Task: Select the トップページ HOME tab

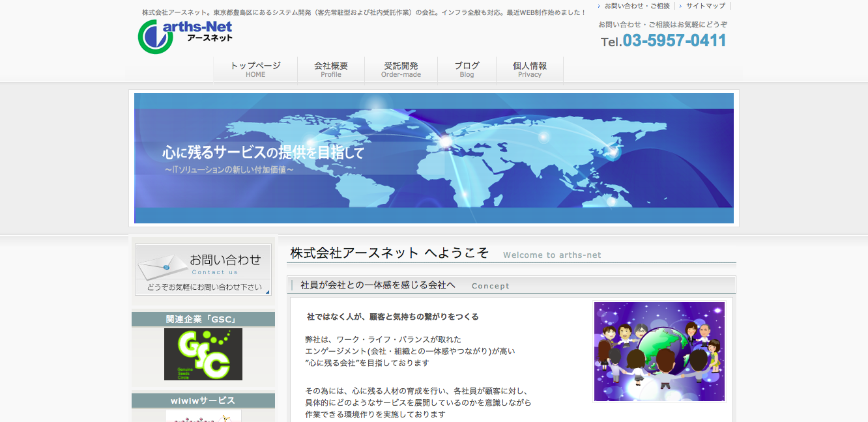Action: pyautogui.click(x=255, y=68)
